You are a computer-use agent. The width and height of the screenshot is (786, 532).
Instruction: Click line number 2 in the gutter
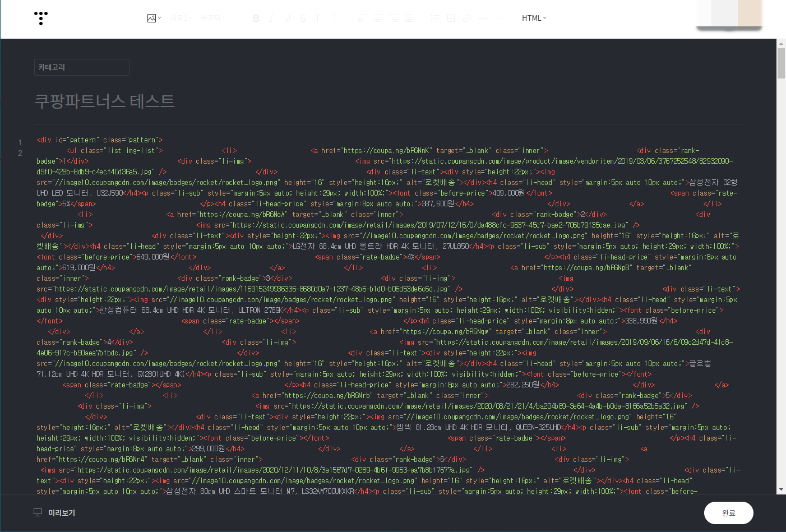[x=20, y=153]
